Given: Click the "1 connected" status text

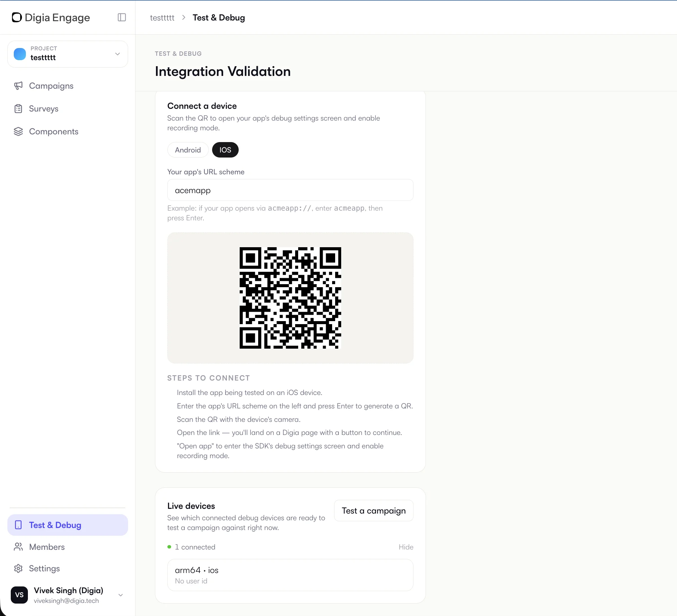Looking at the screenshot, I should coord(195,547).
